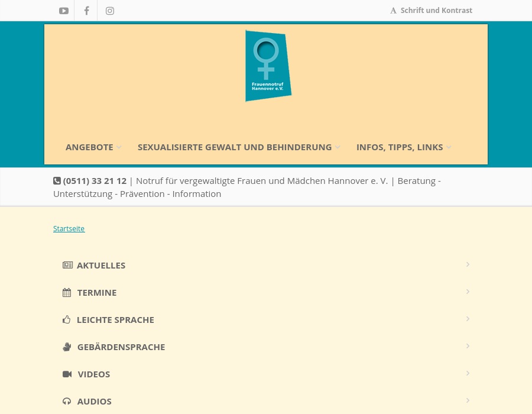Click the Frauennotruf Hannover logo

coord(268,66)
